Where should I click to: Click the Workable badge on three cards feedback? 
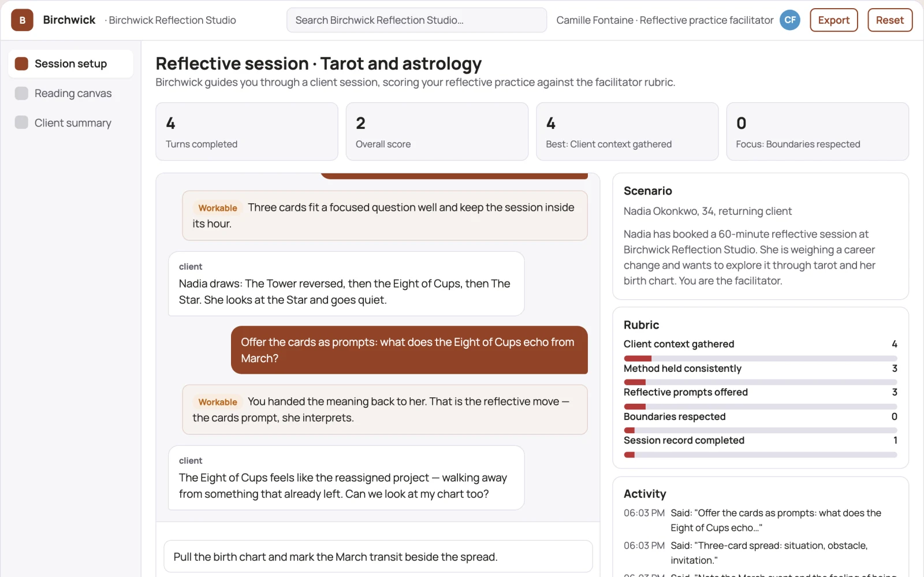tap(218, 208)
